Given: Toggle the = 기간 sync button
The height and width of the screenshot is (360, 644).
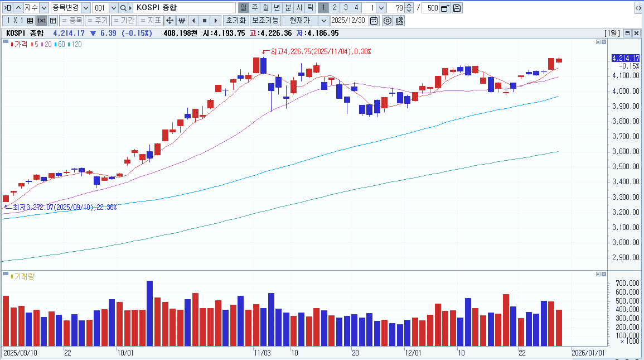Looking at the screenshot, I should 124,21.
